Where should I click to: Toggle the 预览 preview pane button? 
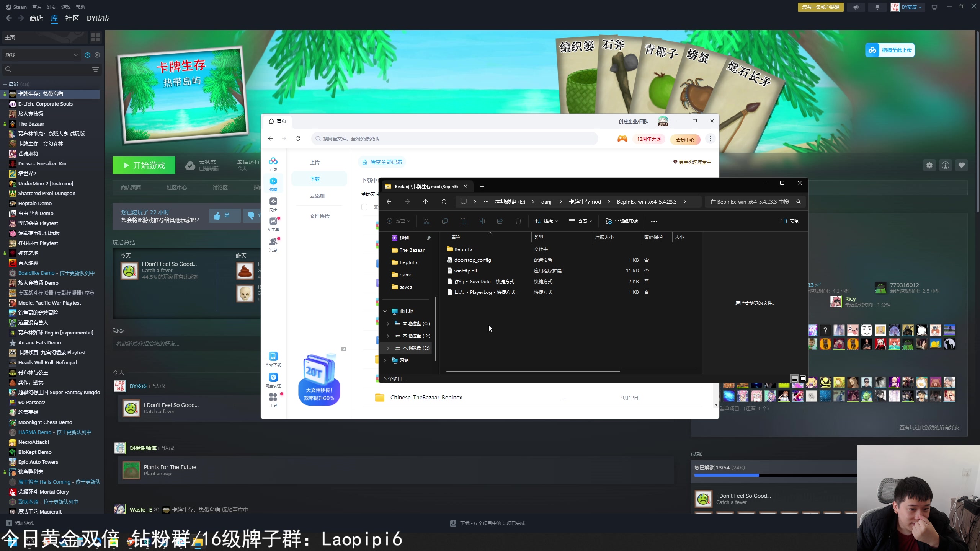click(x=789, y=221)
